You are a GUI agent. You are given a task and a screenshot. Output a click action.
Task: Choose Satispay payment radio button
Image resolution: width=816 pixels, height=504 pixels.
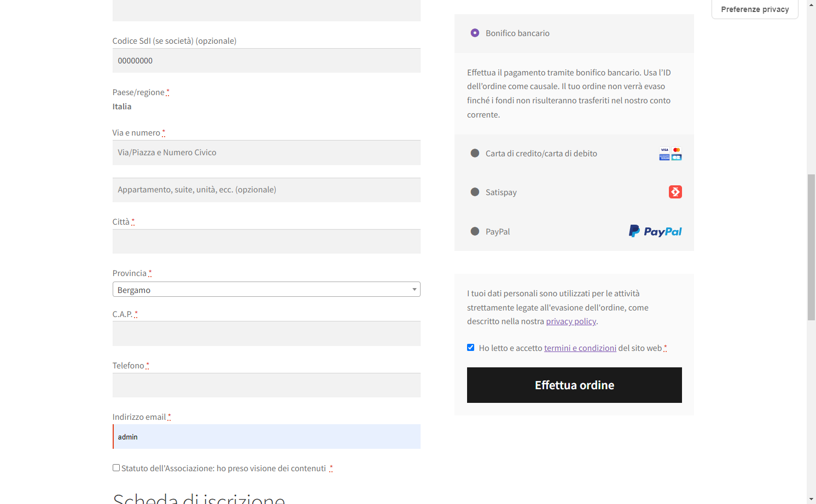click(x=475, y=192)
